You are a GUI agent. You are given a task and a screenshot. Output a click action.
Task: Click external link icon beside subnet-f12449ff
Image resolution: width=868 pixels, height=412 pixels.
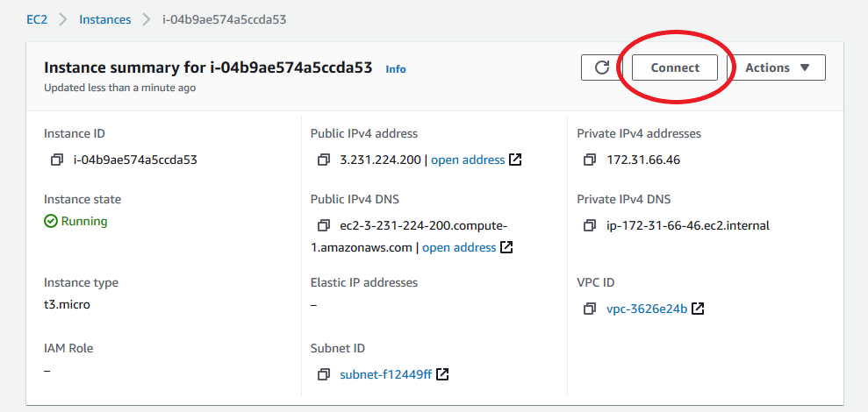443,375
